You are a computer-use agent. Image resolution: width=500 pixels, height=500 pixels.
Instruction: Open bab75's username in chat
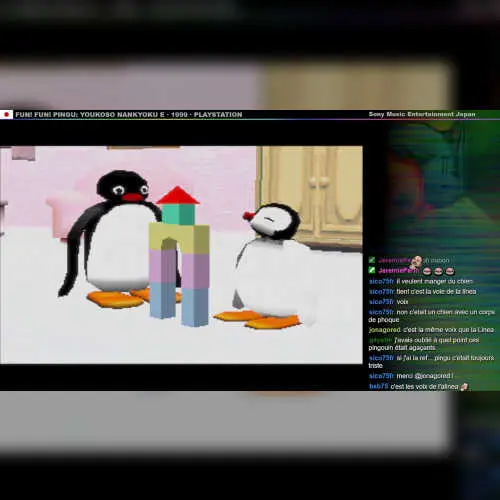tap(379, 386)
